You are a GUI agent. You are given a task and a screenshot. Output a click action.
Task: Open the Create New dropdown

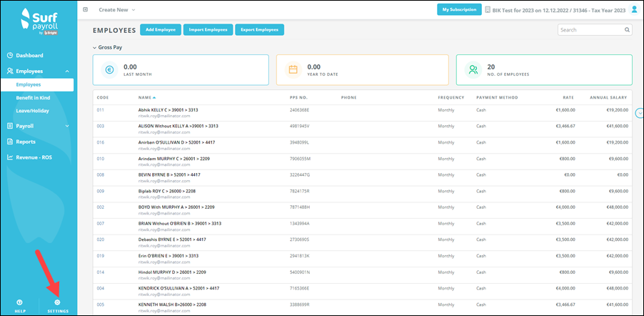[x=117, y=9]
